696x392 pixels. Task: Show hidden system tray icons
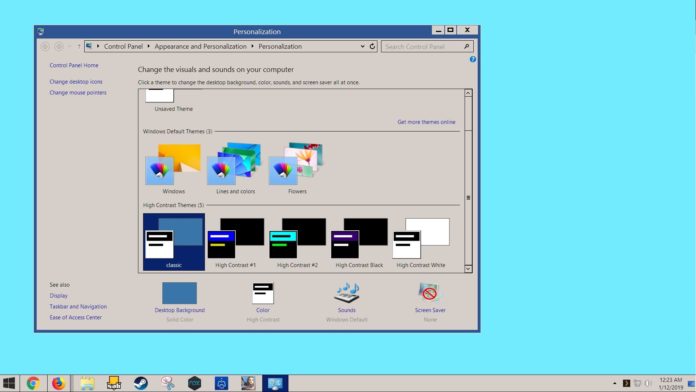[614, 383]
